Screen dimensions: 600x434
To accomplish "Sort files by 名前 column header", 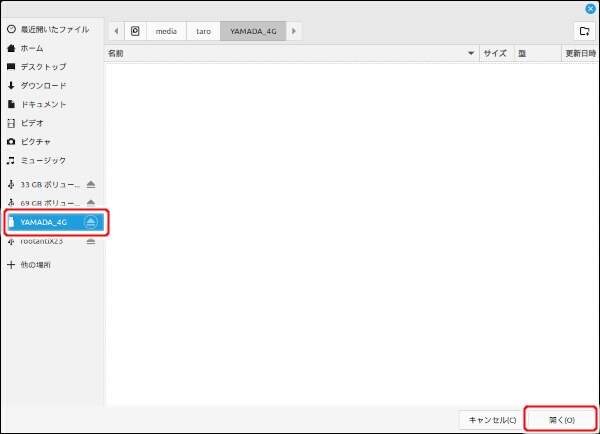I will pyautogui.click(x=290, y=54).
